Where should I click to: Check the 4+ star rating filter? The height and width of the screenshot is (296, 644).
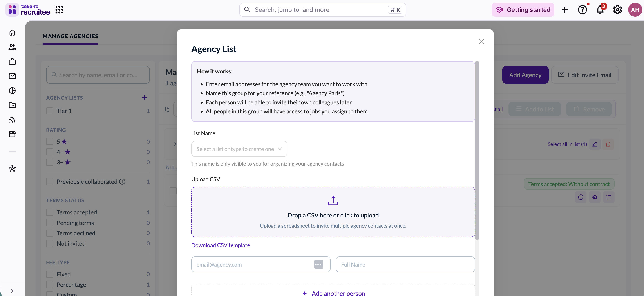[50, 152]
